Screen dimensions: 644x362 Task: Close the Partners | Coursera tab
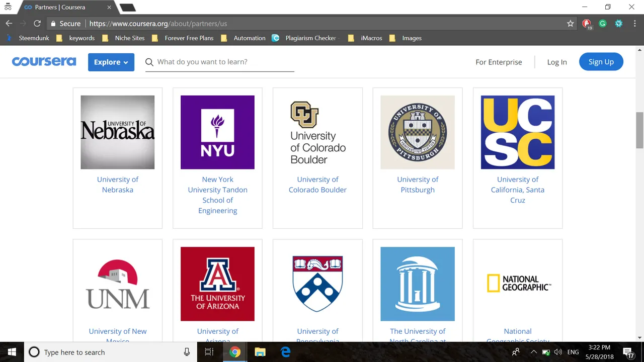point(109,8)
